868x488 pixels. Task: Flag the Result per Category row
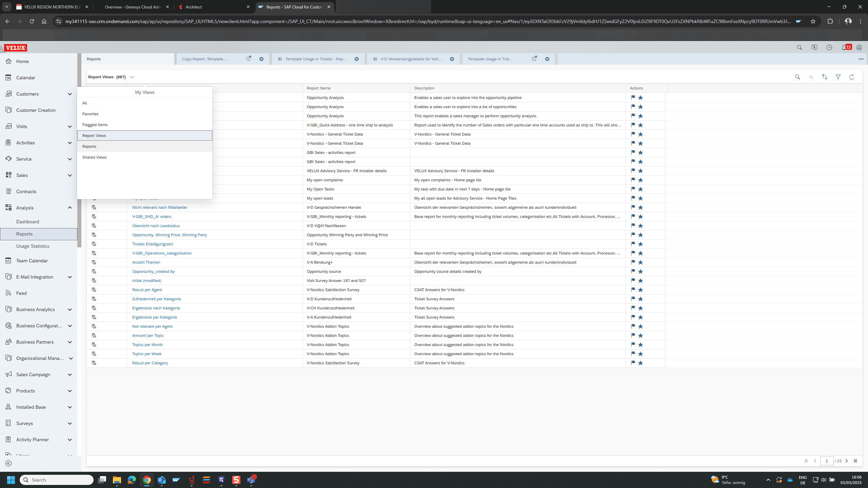(x=633, y=363)
